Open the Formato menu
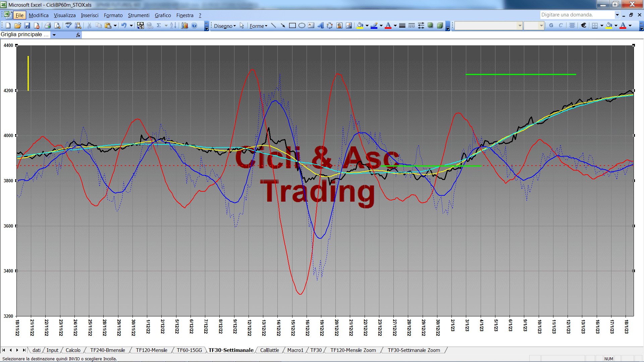The height and width of the screenshot is (362, 644). pos(113,15)
